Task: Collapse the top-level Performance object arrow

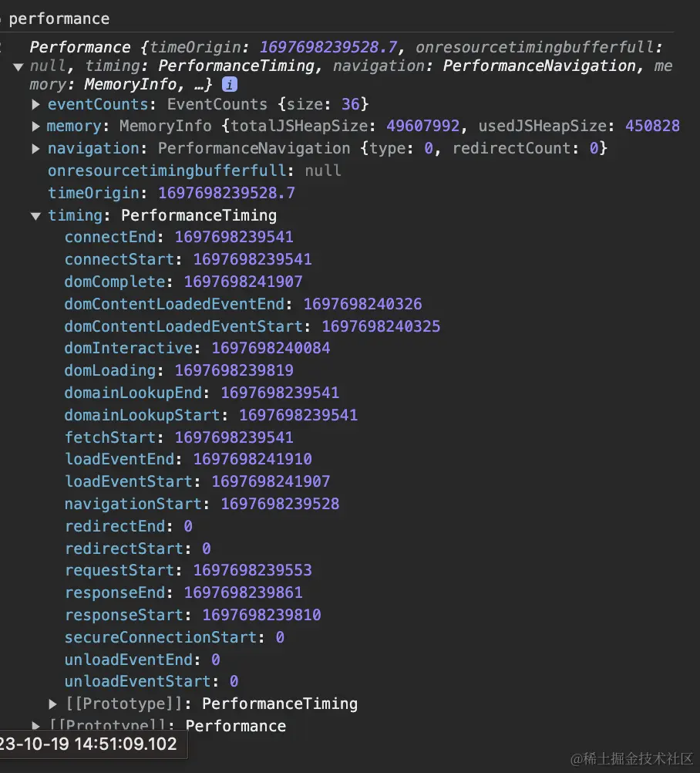Action: pyautogui.click(x=19, y=66)
